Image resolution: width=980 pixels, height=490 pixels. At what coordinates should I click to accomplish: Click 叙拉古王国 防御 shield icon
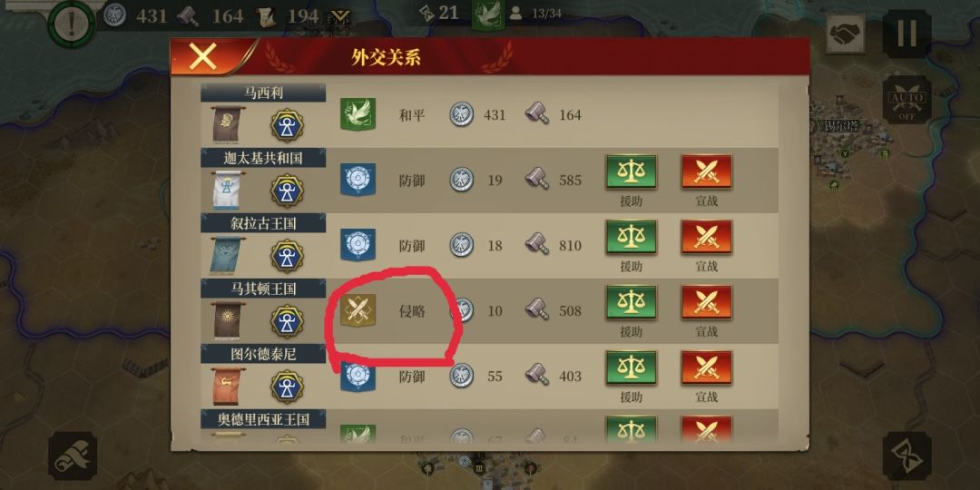point(358,245)
